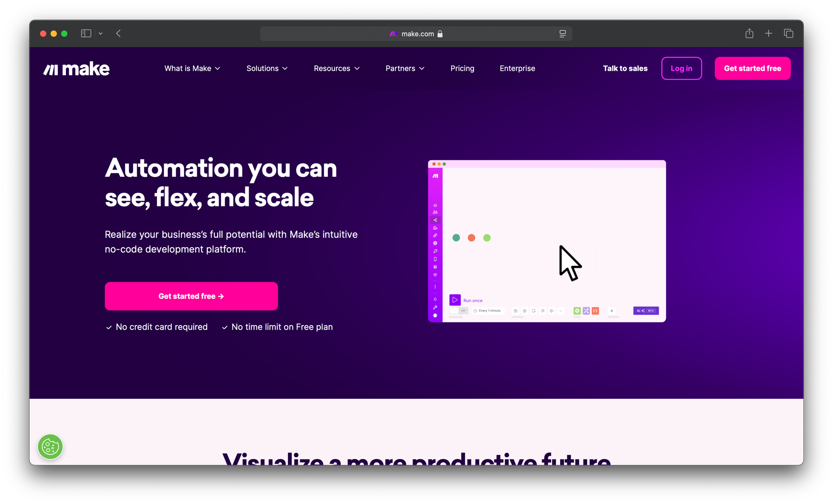Show the Safari sidebar
This screenshot has height=504, width=833.
pyautogui.click(x=86, y=33)
